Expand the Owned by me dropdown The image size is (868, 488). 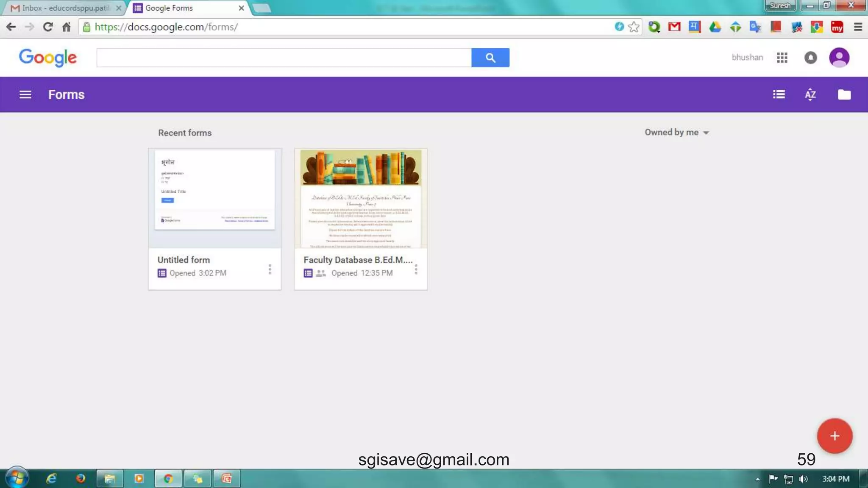point(676,133)
